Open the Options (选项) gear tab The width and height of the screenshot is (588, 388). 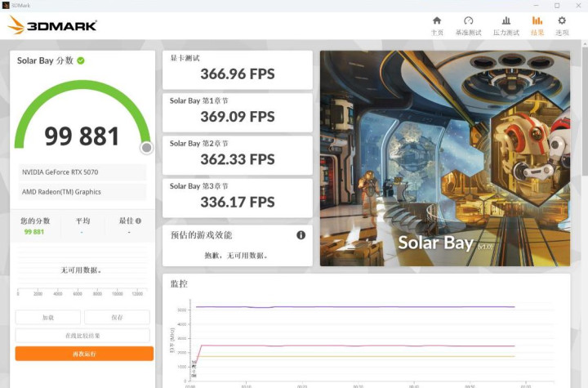(x=562, y=26)
